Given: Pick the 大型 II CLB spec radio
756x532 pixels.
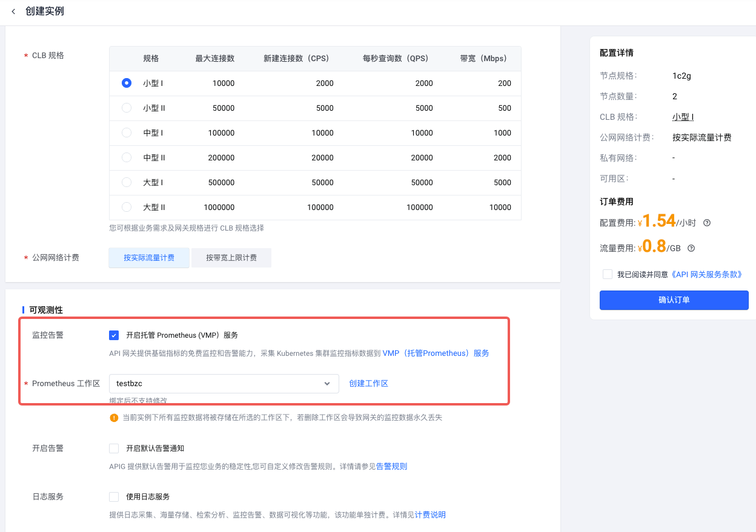Looking at the screenshot, I should click(x=127, y=207).
